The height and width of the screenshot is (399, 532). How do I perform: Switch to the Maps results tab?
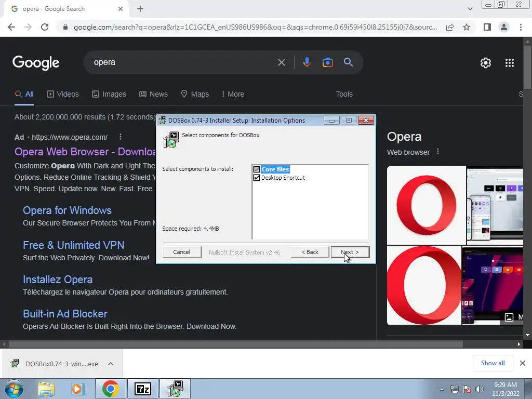(195, 95)
